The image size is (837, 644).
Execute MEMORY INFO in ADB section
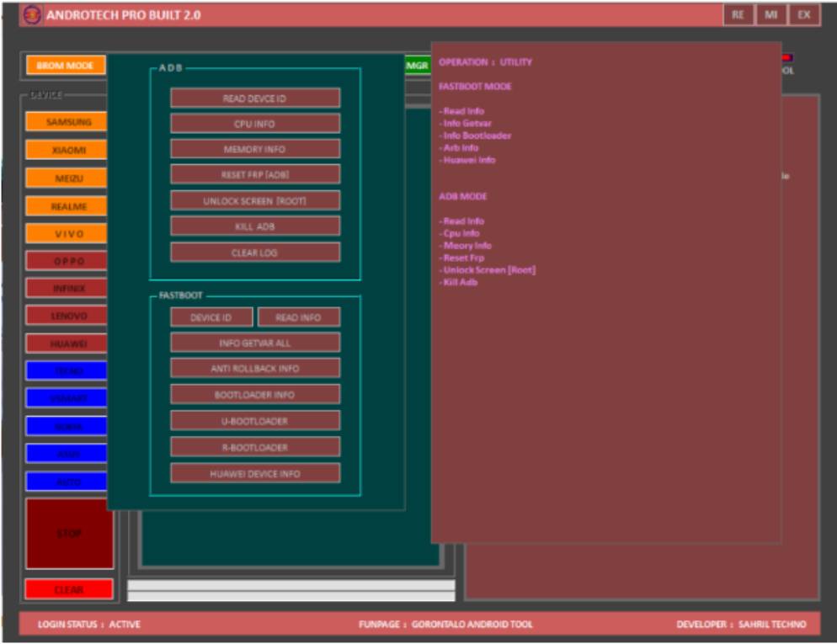click(255, 148)
